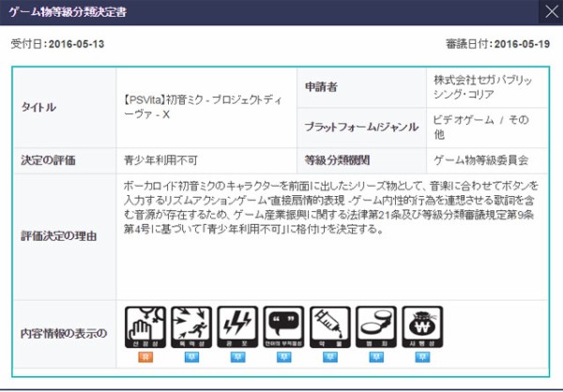Click the violence icon with the running figure
The width and height of the screenshot is (563, 392).
[191, 326]
